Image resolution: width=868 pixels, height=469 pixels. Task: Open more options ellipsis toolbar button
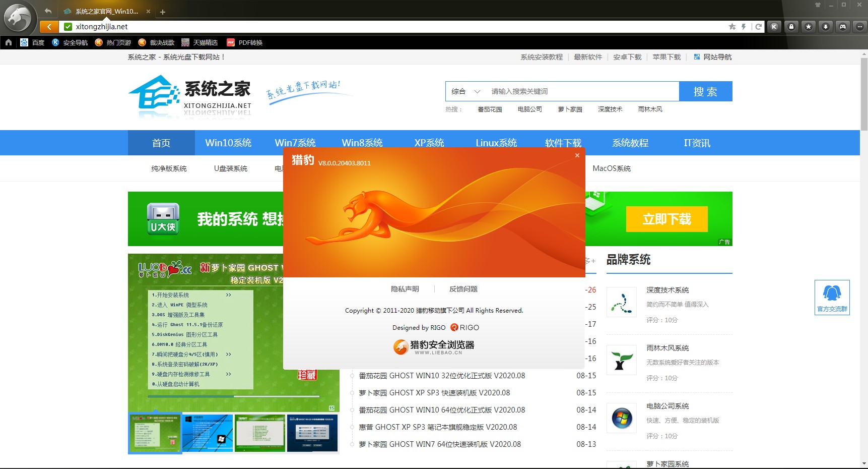[x=860, y=27]
